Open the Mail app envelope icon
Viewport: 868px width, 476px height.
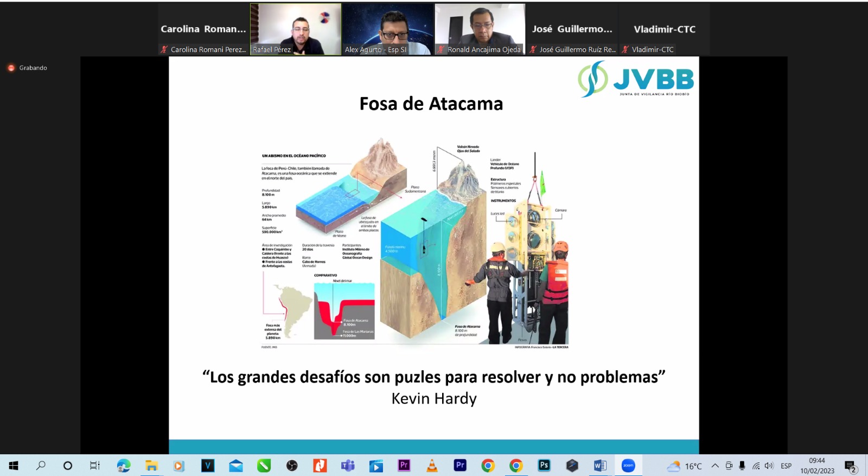(x=236, y=466)
